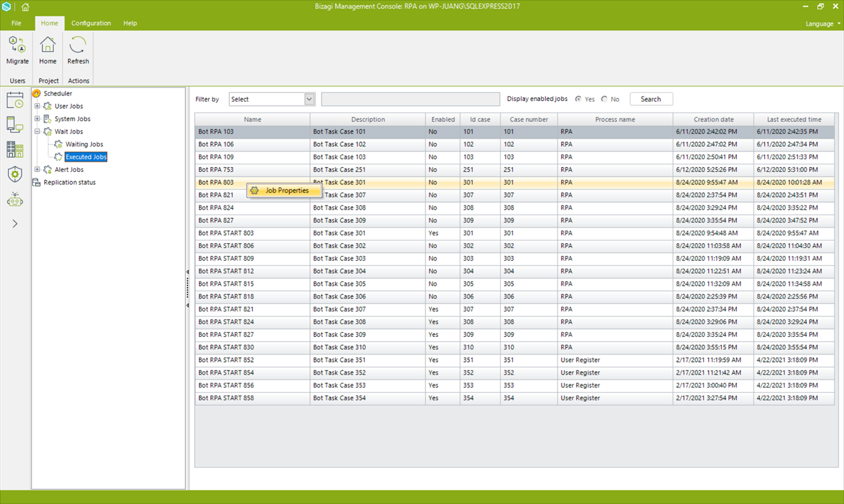
Task: Expand the Alert Jobs tree node
Action: (38, 170)
